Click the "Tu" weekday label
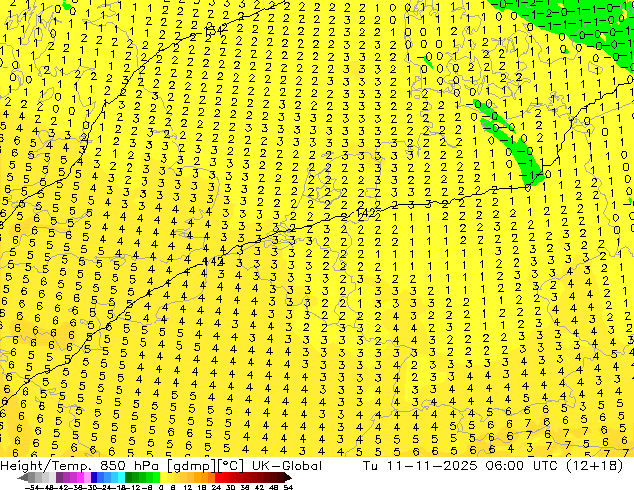The image size is (634, 490). [370, 466]
